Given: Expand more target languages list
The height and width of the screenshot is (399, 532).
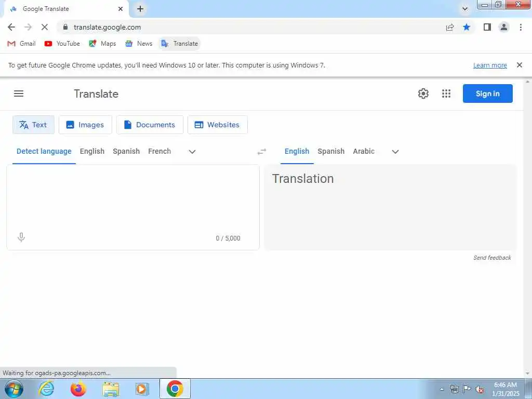Looking at the screenshot, I should click(x=395, y=152).
